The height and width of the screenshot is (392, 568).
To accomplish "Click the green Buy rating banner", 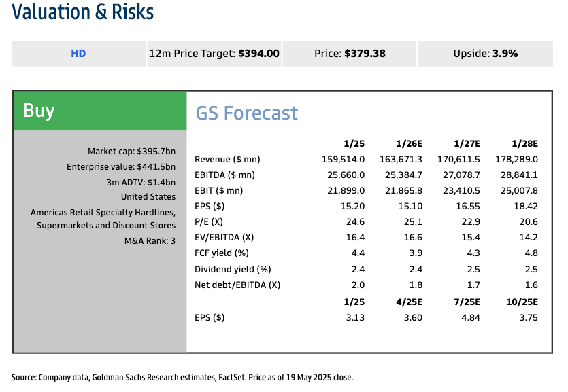I will (99, 111).
